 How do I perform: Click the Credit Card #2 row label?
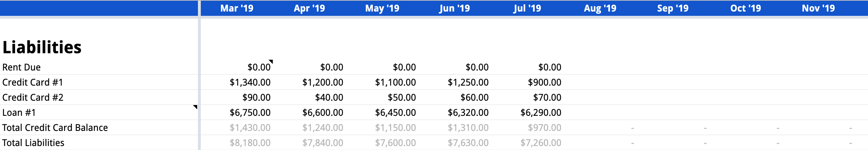[33, 97]
